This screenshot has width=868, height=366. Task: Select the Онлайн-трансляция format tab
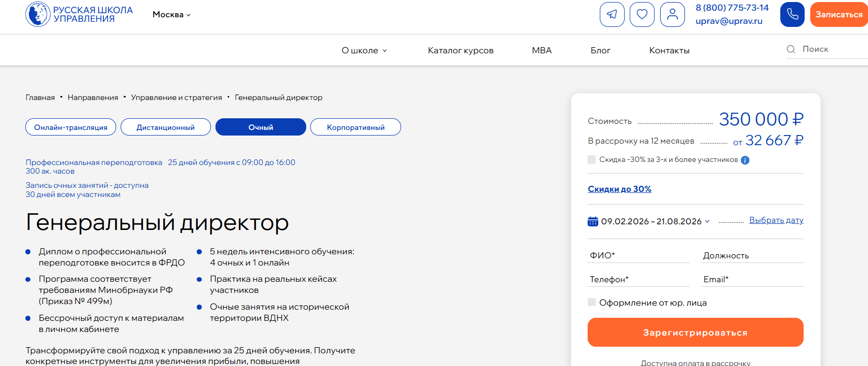coord(70,127)
